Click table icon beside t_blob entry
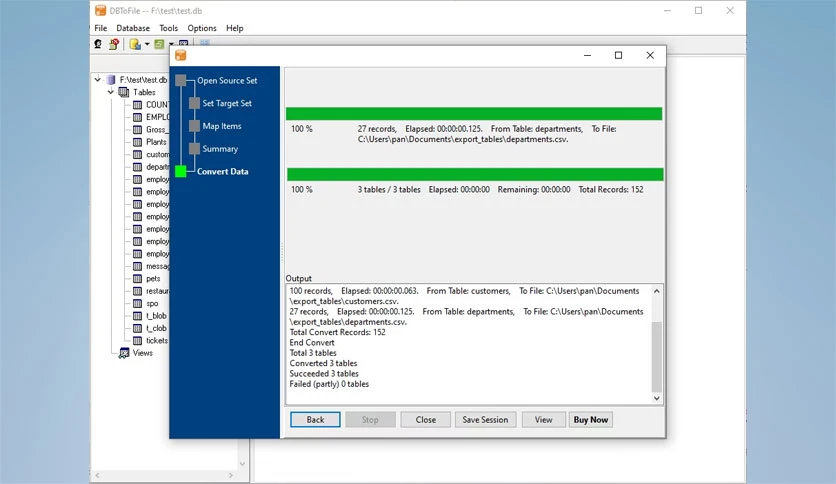 tap(137, 316)
